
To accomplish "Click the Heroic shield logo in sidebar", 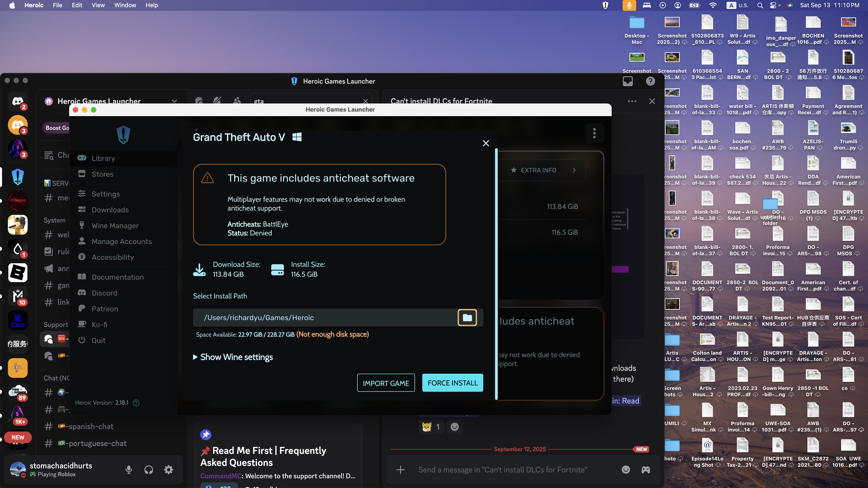I will click(x=123, y=135).
